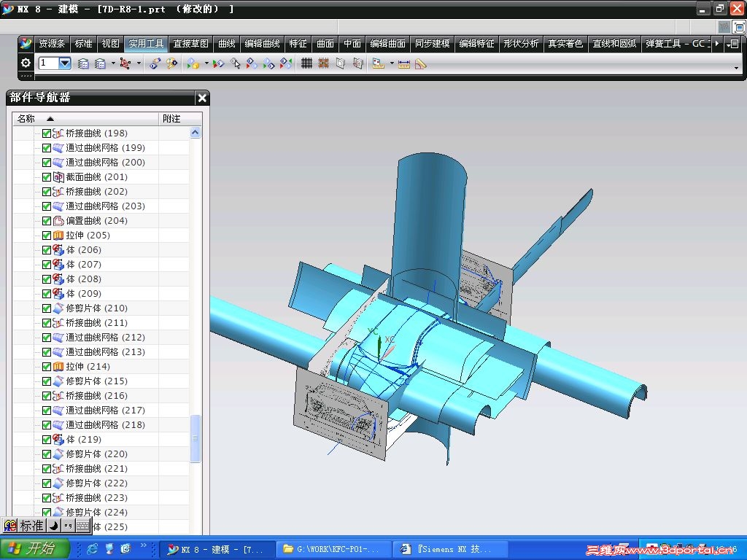Toggle the checkbox for 拉伸 (214)

pyautogui.click(x=47, y=367)
